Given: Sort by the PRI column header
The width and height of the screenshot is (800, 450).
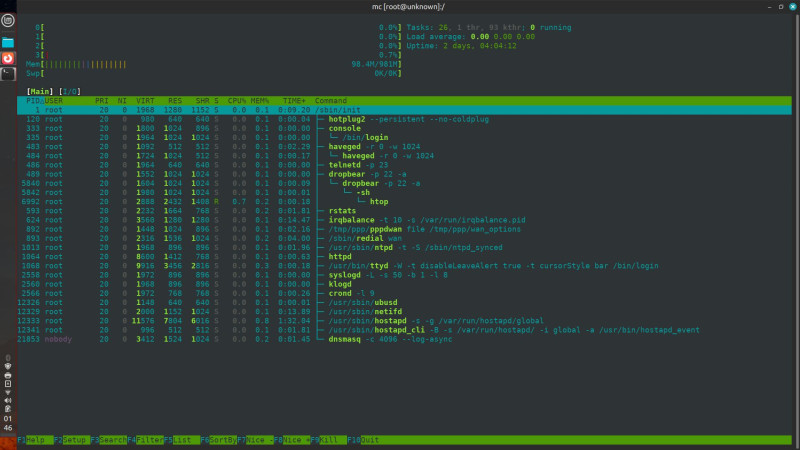Looking at the screenshot, I should point(102,101).
